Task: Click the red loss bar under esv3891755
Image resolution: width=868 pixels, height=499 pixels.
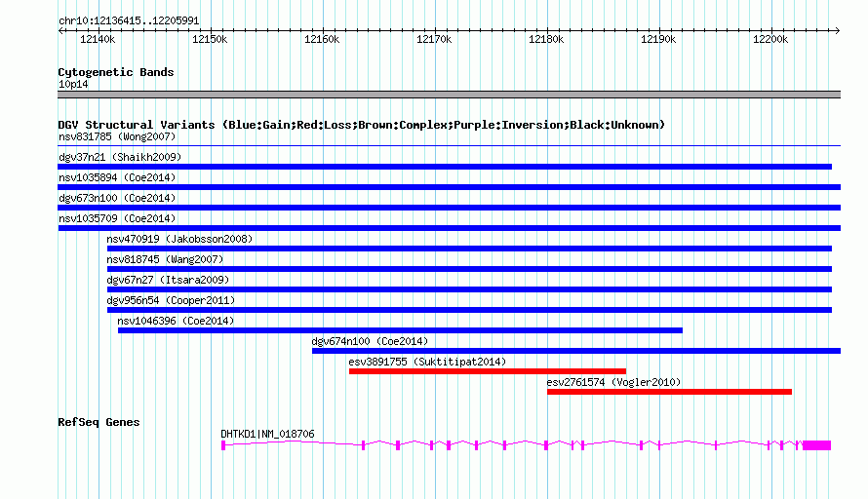Action: pos(488,371)
